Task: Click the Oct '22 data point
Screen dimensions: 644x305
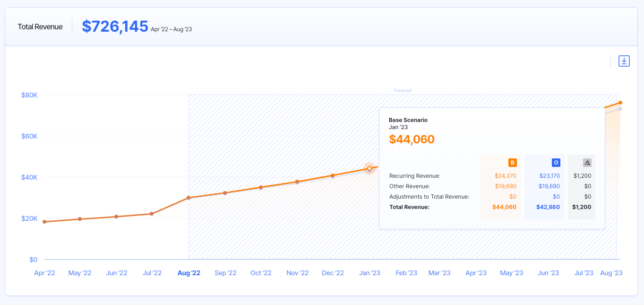Action: [261, 187]
